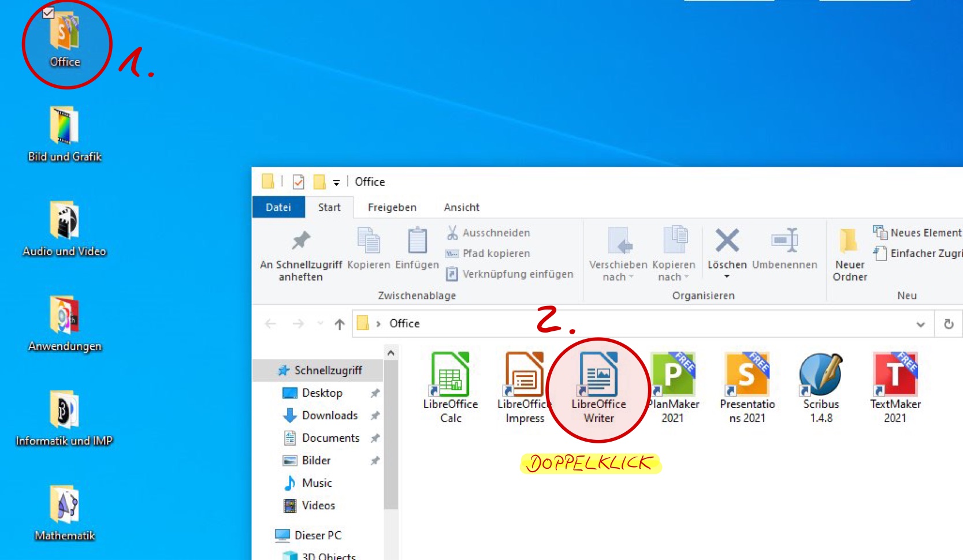963x560 pixels.
Task: Select the Presentations 2021 icon
Action: 747,375
